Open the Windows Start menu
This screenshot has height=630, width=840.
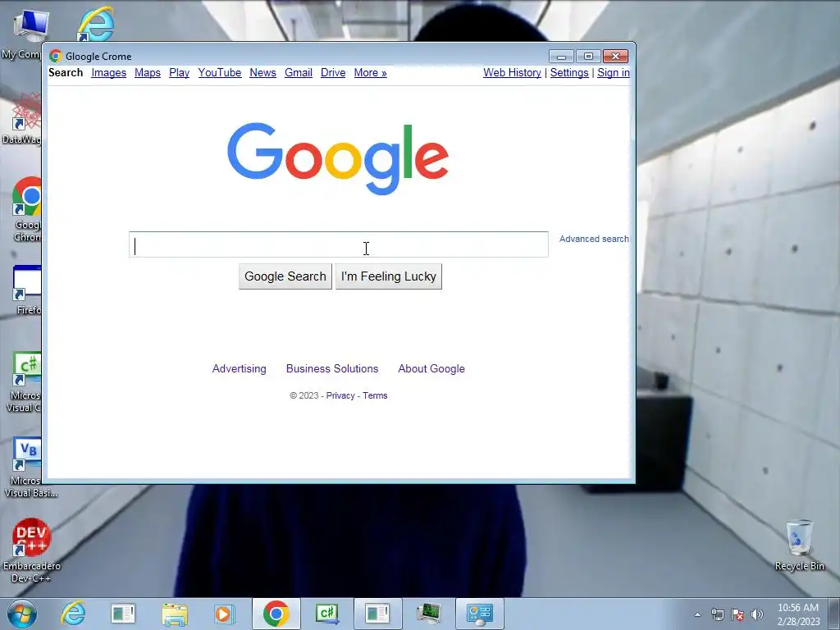(x=22, y=614)
